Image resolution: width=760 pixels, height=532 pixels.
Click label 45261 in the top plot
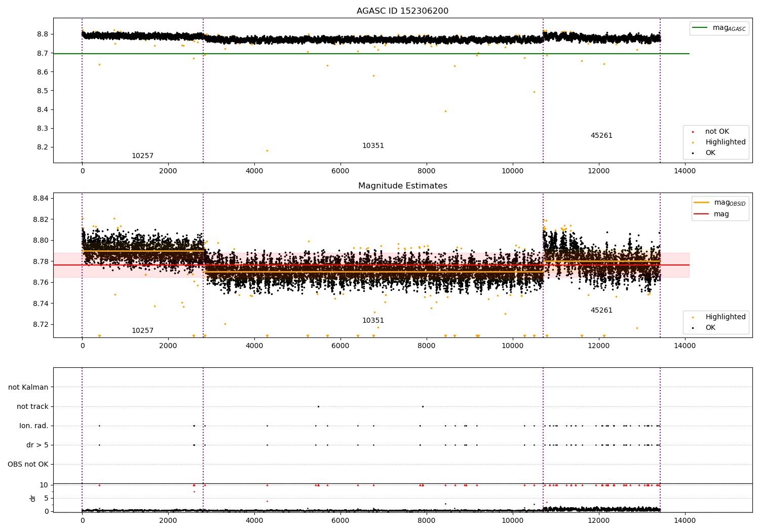coord(601,136)
